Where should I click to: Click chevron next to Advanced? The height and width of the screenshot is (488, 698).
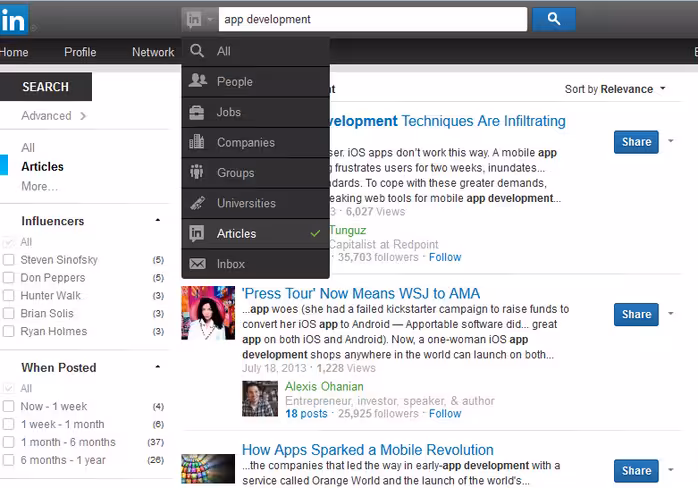pos(83,116)
